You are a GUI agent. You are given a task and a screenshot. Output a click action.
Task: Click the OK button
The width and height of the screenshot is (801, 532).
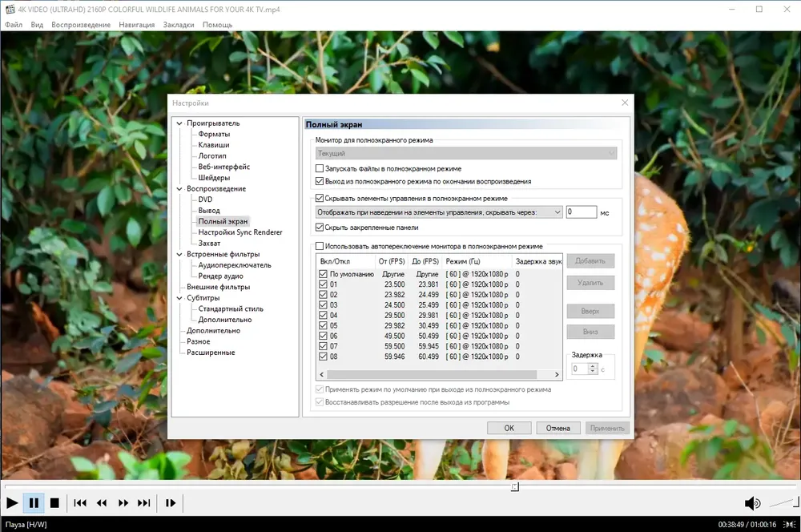click(509, 429)
